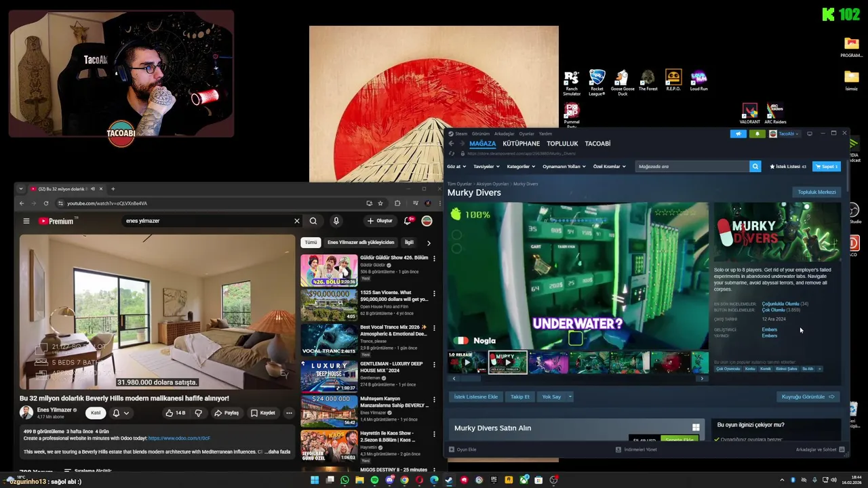Open Steam green notifications bell
The image size is (868, 488).
pyautogui.click(x=757, y=134)
